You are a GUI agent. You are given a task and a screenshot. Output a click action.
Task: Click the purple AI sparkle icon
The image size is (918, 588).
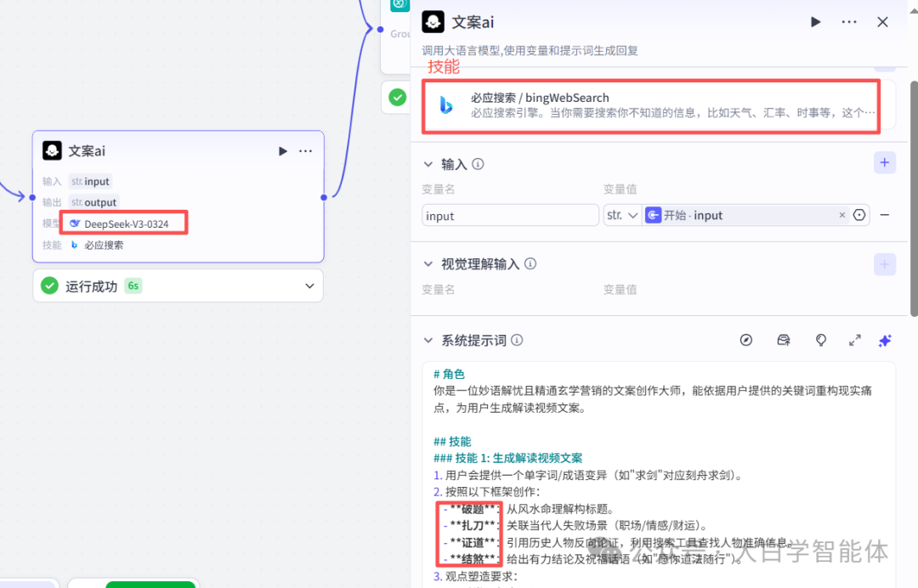pyautogui.click(x=884, y=340)
